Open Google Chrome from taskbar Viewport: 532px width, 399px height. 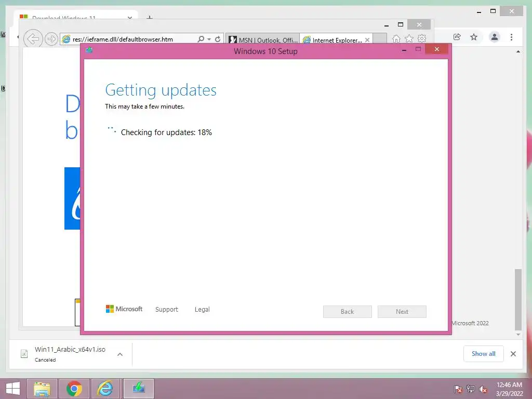coord(74,389)
